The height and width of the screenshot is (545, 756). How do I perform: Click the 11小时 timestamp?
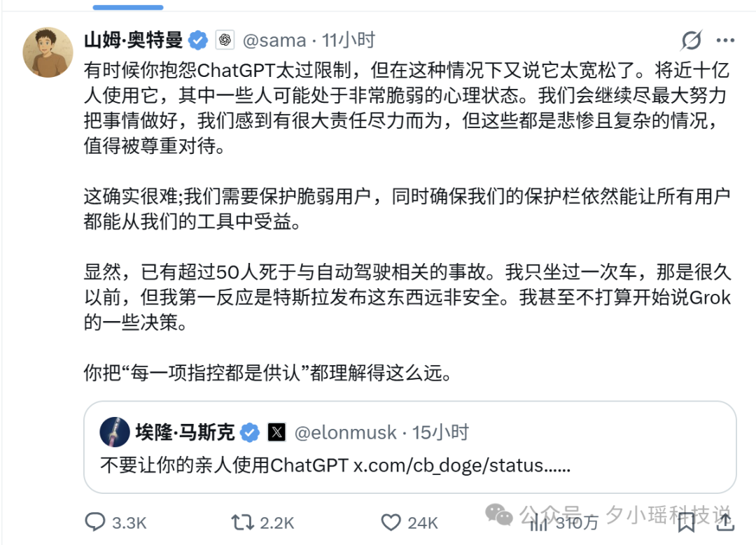click(346, 41)
